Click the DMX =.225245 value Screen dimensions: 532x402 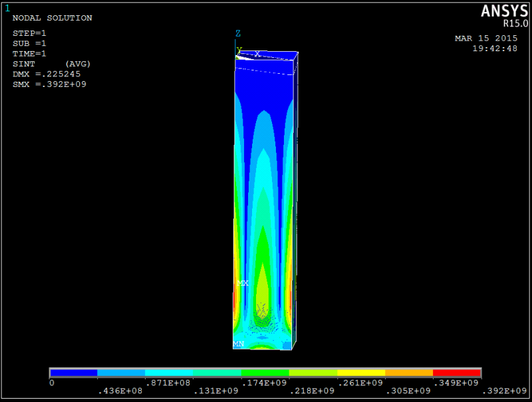click(47, 74)
